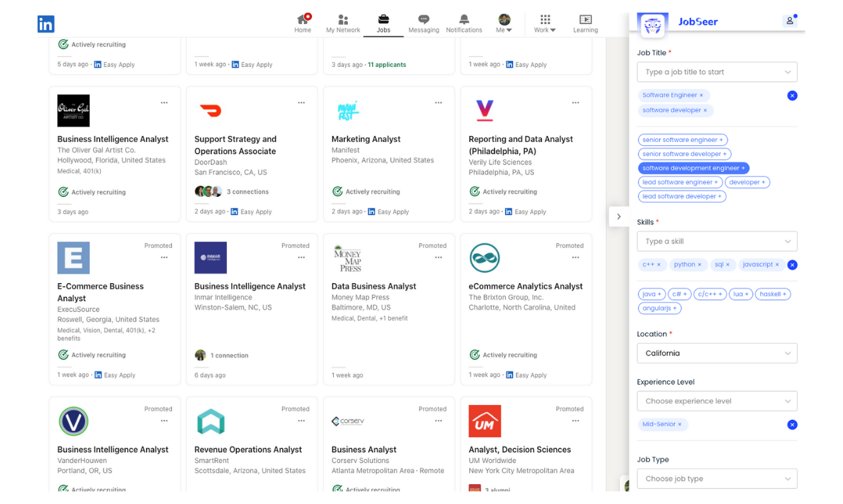Expand the Work apps grid menu
843x504 pixels.
tap(545, 23)
